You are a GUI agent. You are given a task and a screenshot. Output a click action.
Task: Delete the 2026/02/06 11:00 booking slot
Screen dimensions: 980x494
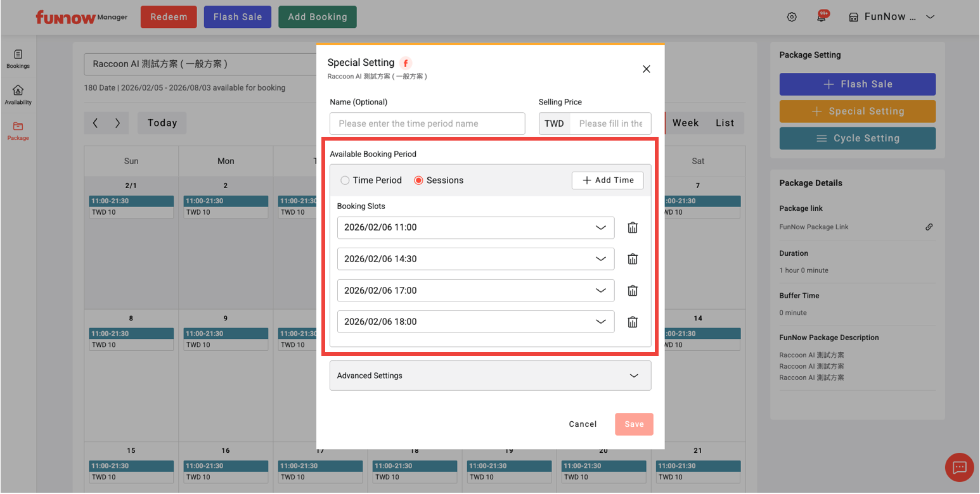(x=632, y=228)
